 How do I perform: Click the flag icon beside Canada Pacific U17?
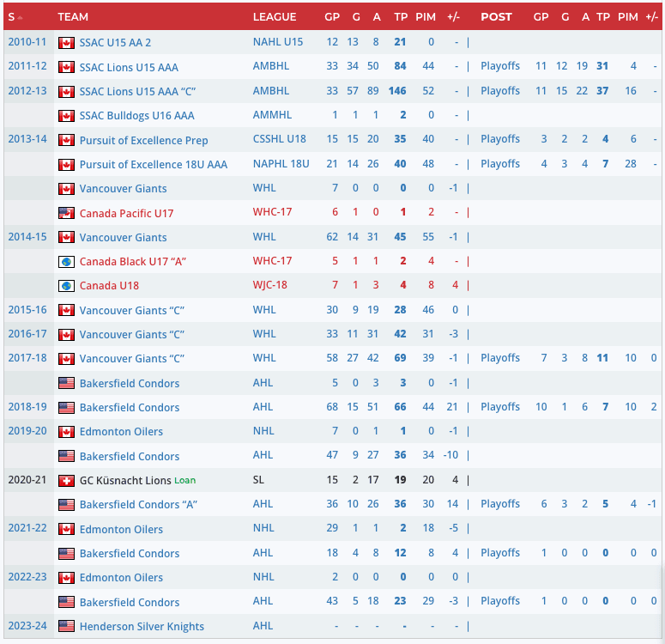(x=66, y=213)
